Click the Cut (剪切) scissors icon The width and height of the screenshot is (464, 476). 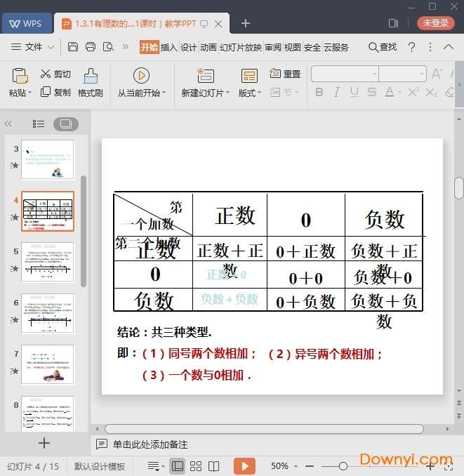click(46, 74)
